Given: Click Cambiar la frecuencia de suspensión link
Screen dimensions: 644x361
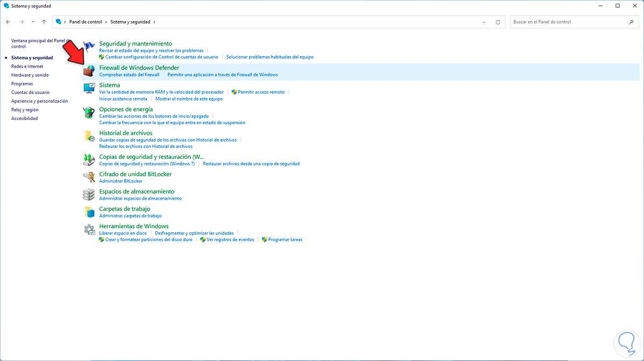Looking at the screenshot, I should (x=172, y=122).
